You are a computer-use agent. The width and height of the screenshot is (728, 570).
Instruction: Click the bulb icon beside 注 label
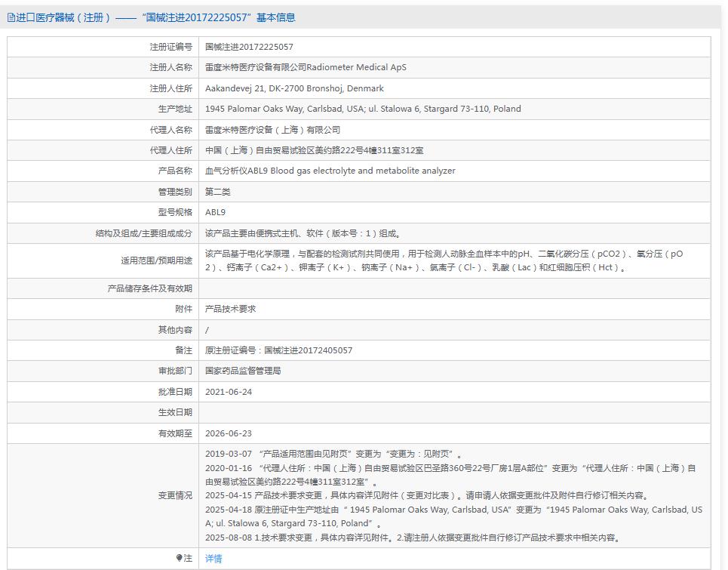point(180,558)
